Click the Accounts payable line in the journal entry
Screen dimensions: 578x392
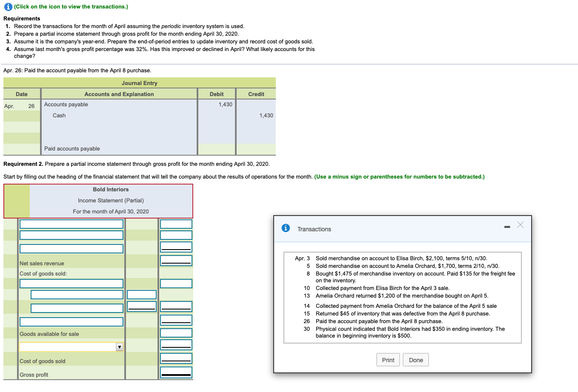(x=66, y=104)
